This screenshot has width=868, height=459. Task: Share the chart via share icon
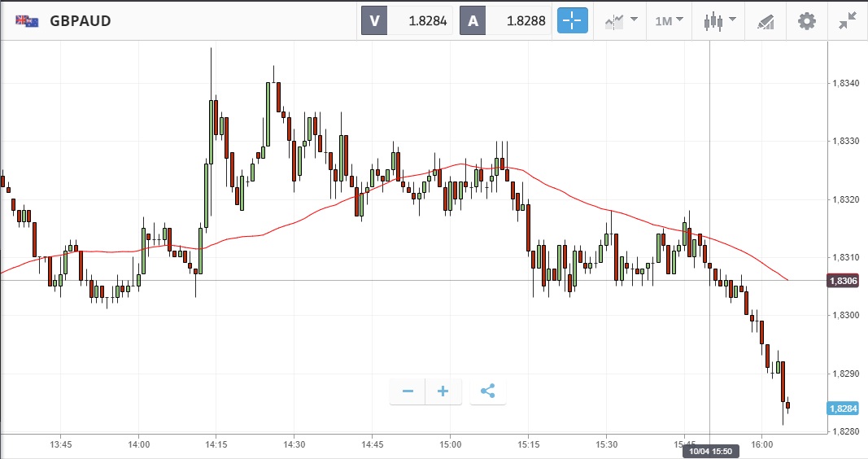point(487,391)
